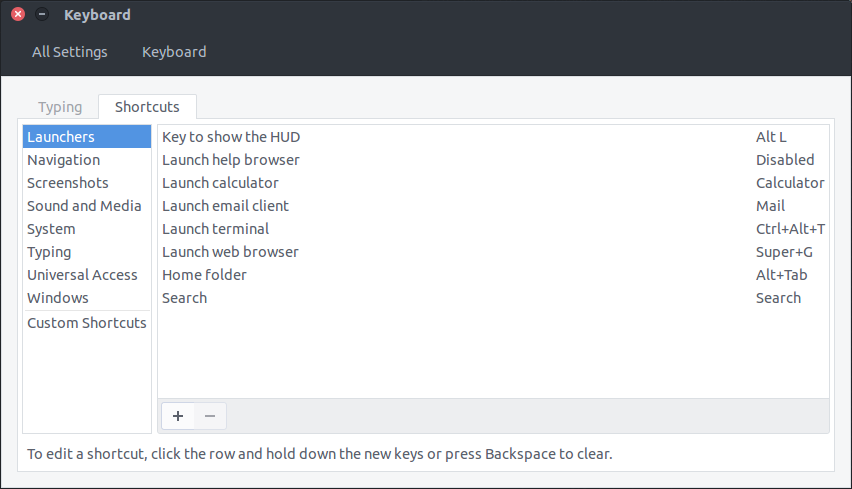
Task: Minimize the Keyboard settings window
Action: (42, 14)
